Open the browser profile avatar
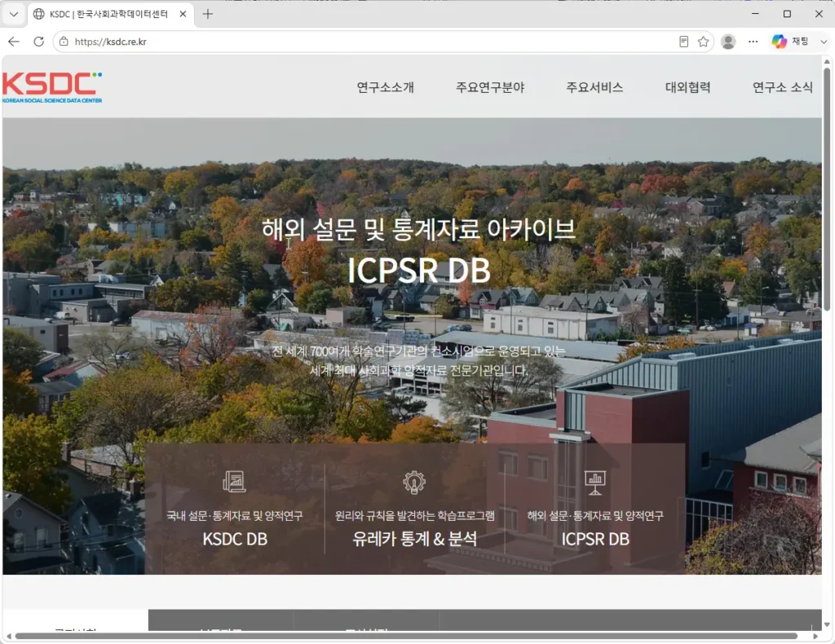The height and width of the screenshot is (644, 835). (x=728, y=42)
